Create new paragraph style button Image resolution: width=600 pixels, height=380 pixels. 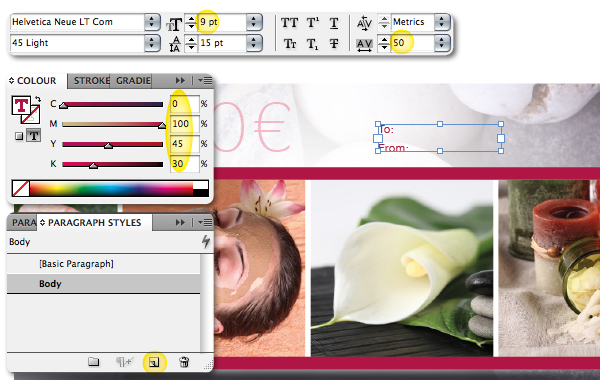(x=154, y=362)
